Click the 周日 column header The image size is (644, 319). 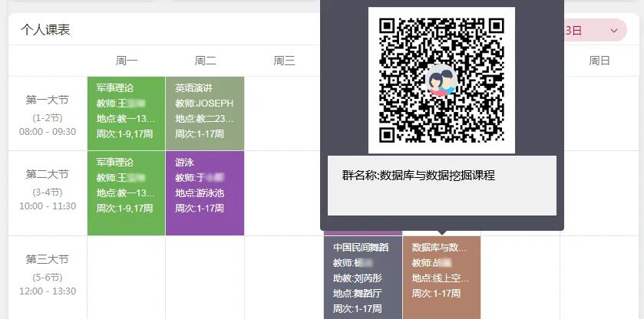599,61
